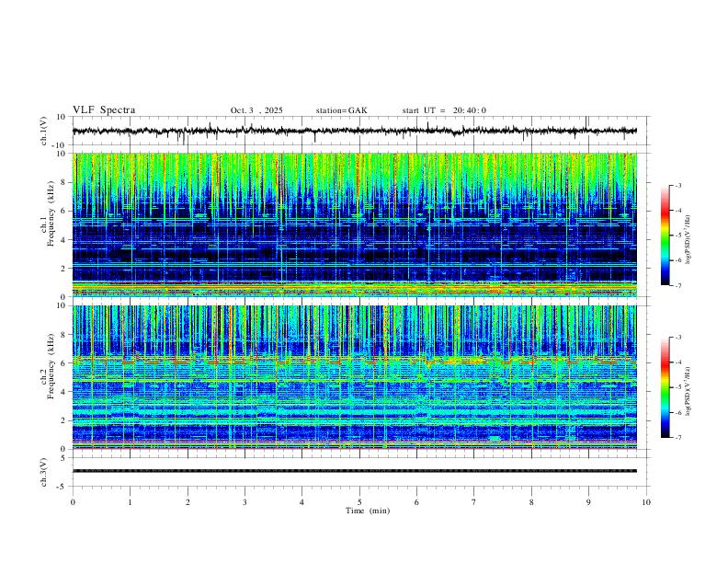Viewport: 728px width, 563px height.
Task: Click the "8" kHz tick on ch.1 spectrogram
Action: pos(63,182)
